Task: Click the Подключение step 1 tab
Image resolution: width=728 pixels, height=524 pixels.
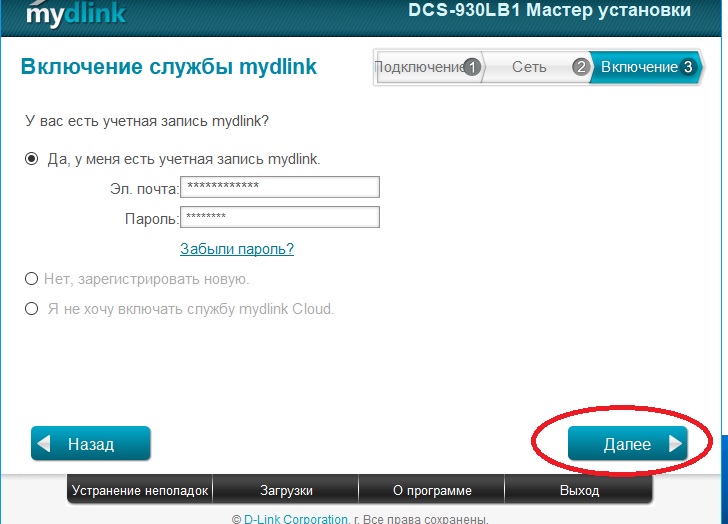Action: point(428,67)
